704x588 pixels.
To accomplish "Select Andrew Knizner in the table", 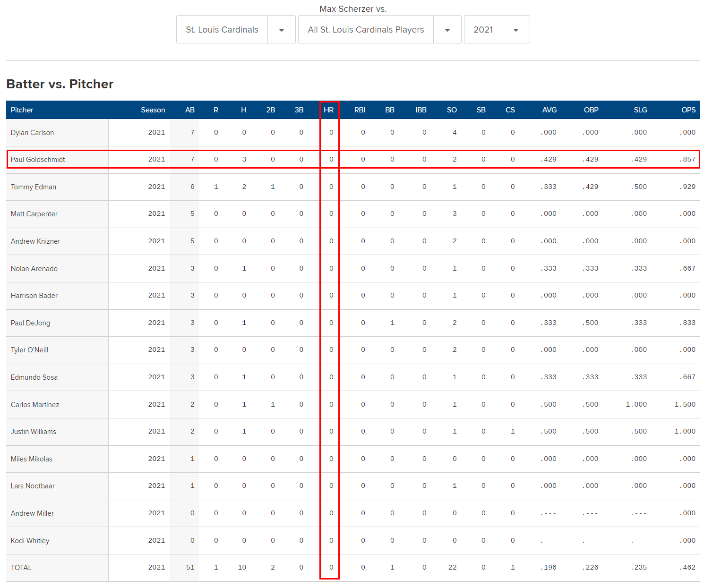I will pos(35,241).
